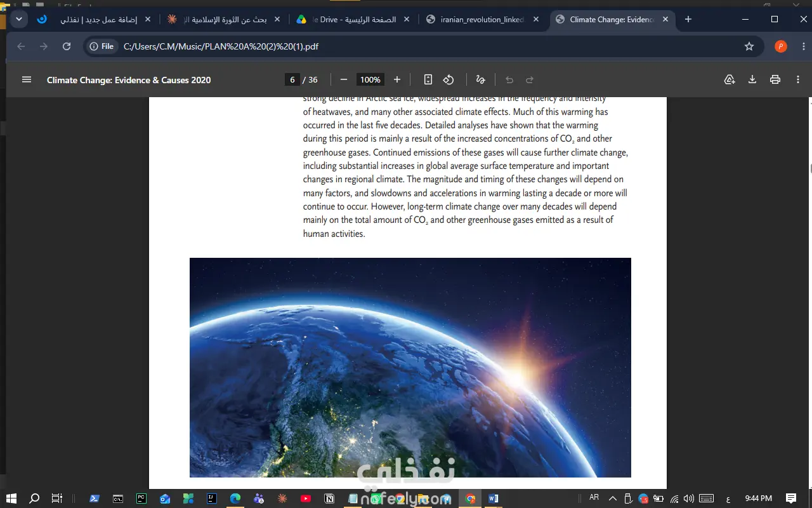812x508 pixels.
Task: Switch to Word from the taskbar
Action: pos(494,498)
